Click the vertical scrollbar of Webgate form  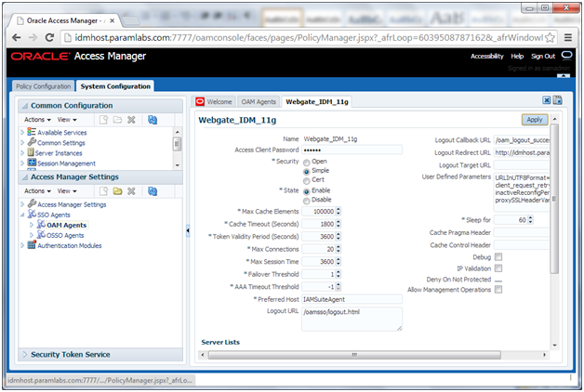[554, 199]
